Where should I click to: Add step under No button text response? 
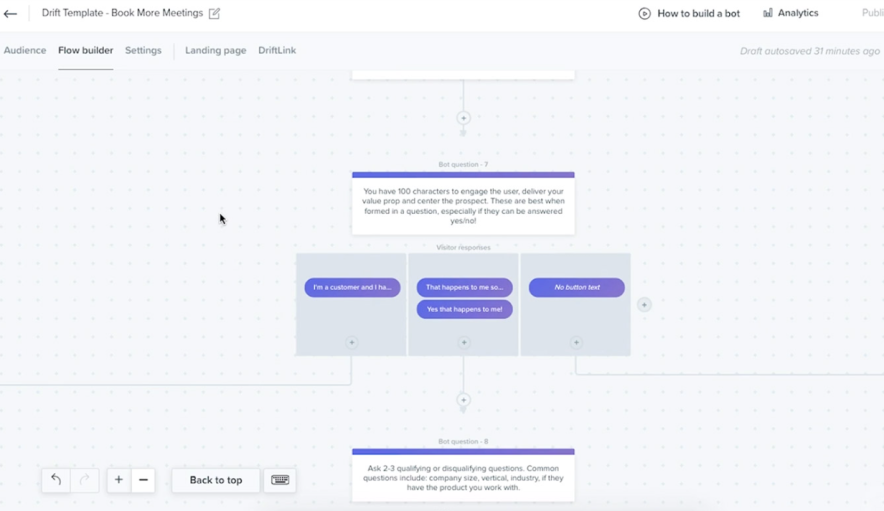pyautogui.click(x=576, y=343)
